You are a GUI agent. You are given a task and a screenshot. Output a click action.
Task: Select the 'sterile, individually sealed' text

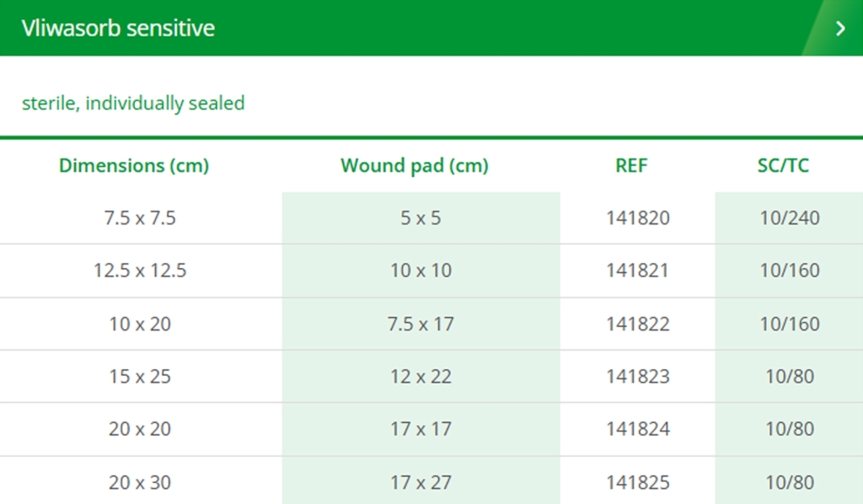click(133, 103)
